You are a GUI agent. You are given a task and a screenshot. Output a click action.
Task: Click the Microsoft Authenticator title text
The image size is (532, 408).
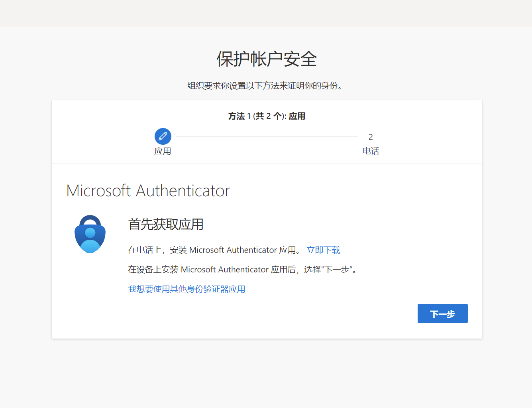pyautogui.click(x=148, y=191)
